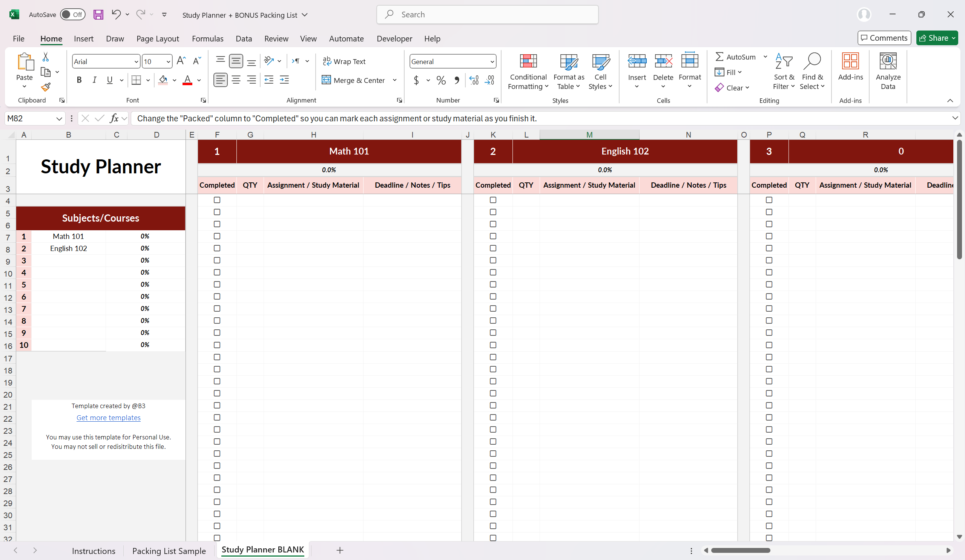The image size is (965, 560).
Task: Click the Name Box showing M82
Action: click(30, 118)
